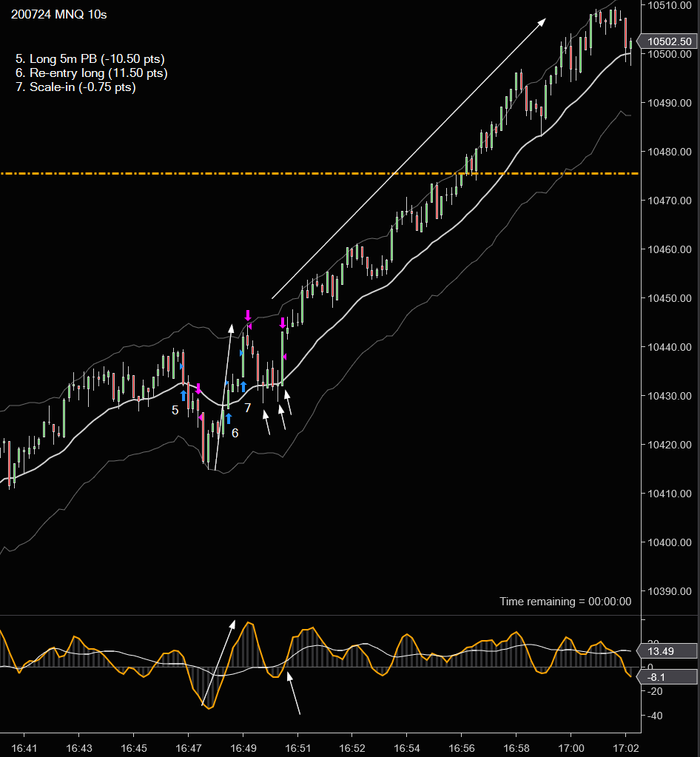Click the 10430.00 price axis label
This screenshot has width=700, height=757.
pyautogui.click(x=669, y=395)
